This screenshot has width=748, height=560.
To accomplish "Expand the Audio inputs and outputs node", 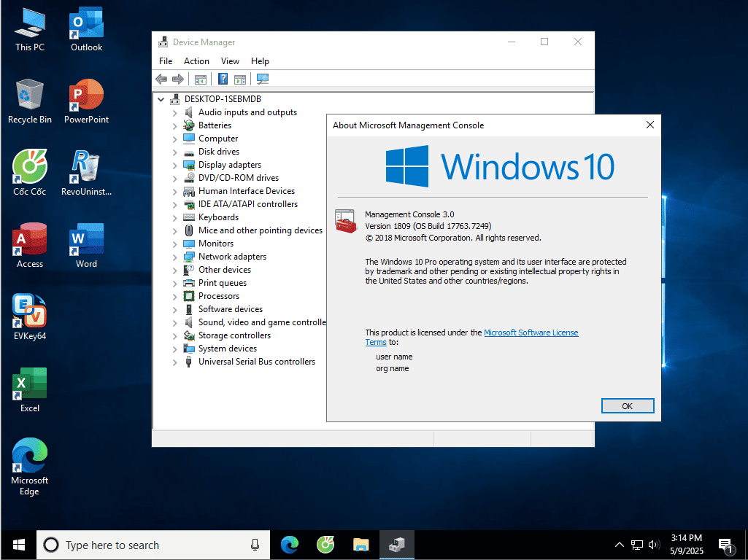I will [x=174, y=112].
